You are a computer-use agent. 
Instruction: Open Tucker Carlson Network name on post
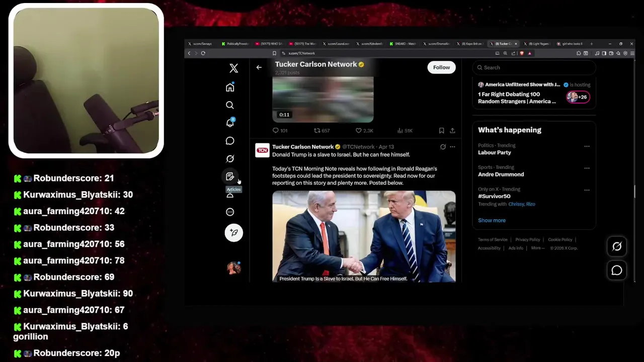pos(303,147)
